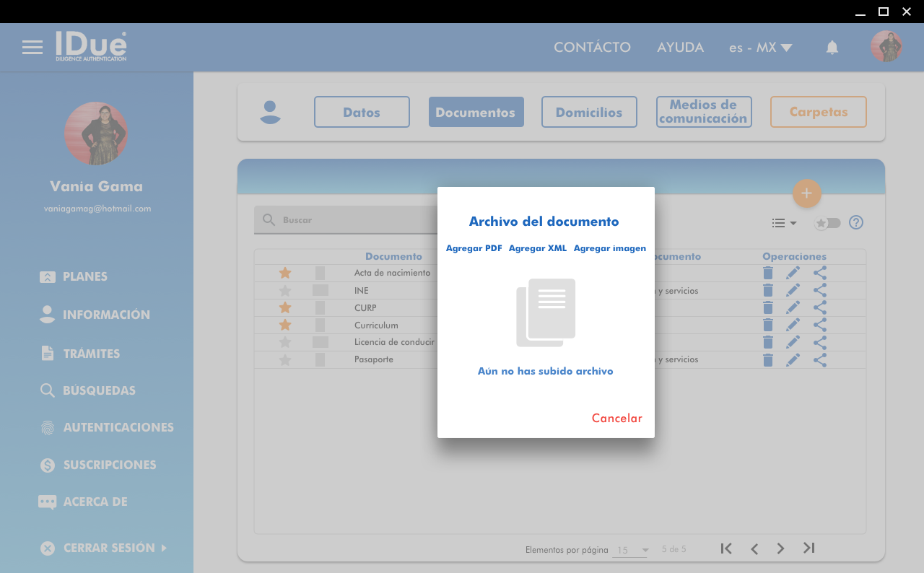The width and height of the screenshot is (924, 573).
Task: Share the CURP document
Action: [x=820, y=307]
